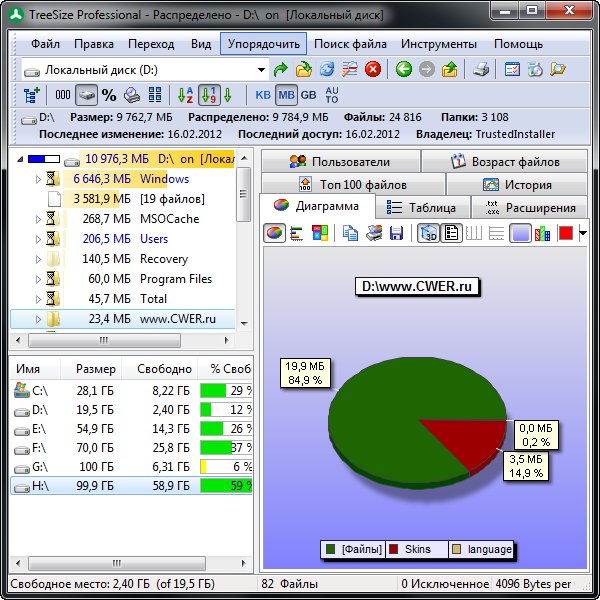Sort drives by the Размер column header
The height and width of the screenshot is (600, 600).
(x=96, y=369)
